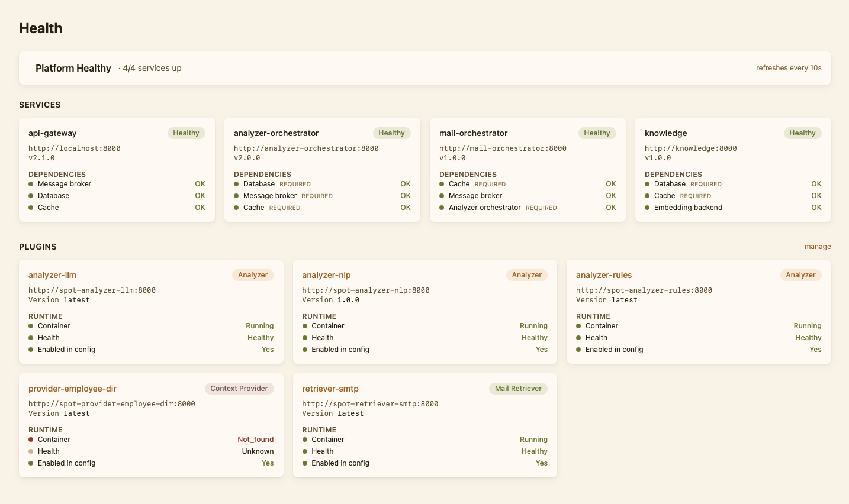Click the Enabled in config dot for provider-employee-dir
The width and height of the screenshot is (849, 504).
[31, 463]
